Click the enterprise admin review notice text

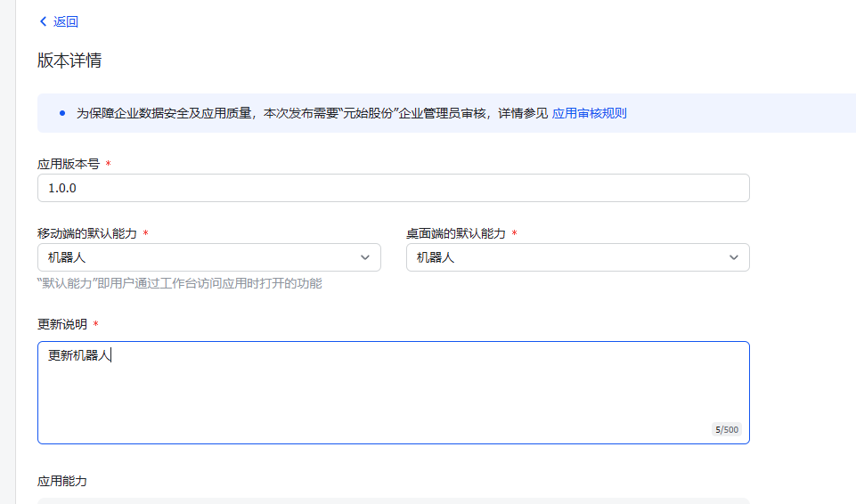click(312, 113)
